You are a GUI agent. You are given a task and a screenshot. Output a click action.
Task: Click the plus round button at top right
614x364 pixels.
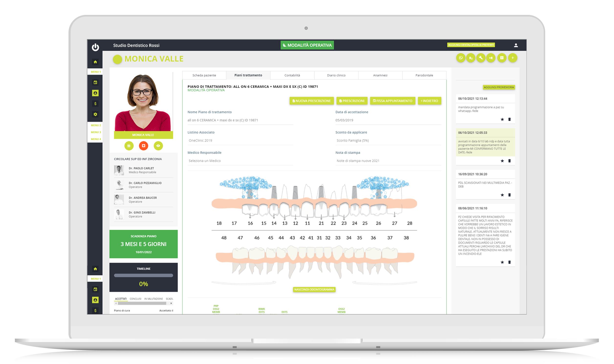[513, 58]
